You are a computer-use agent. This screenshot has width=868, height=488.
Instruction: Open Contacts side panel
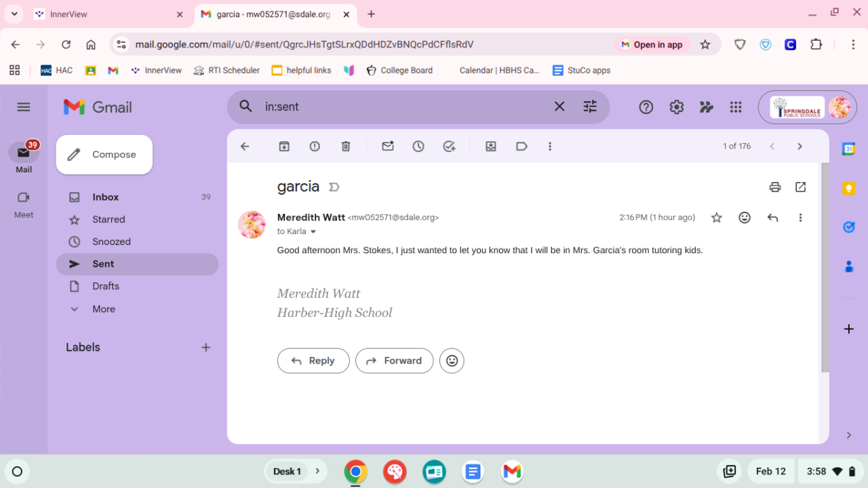point(849,267)
